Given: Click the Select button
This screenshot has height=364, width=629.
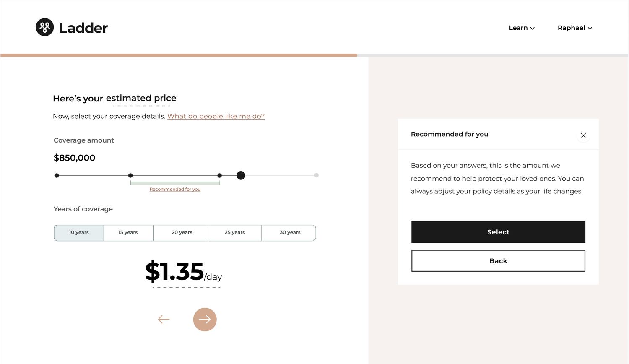Looking at the screenshot, I should 498,232.
